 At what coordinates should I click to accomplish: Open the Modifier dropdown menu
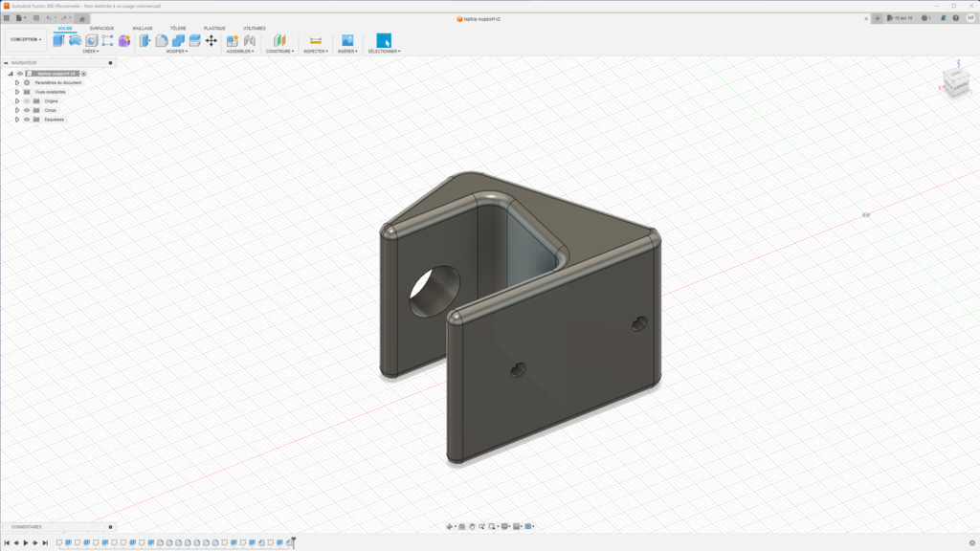coord(177,52)
